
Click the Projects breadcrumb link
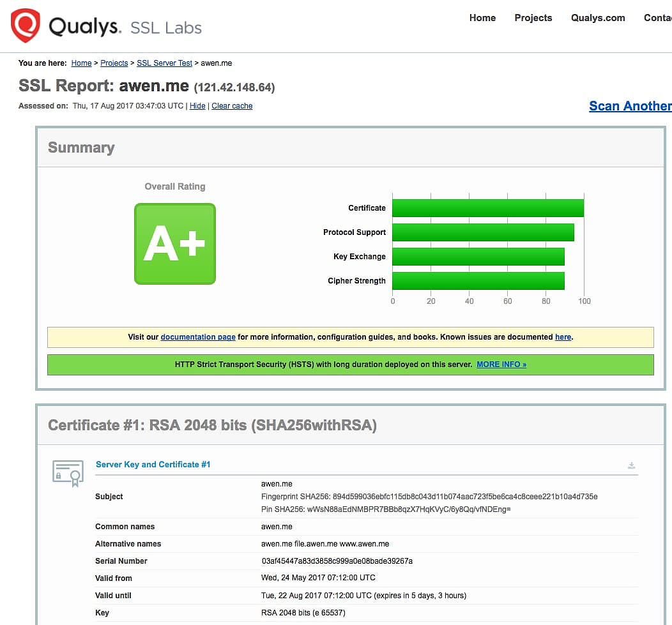coord(114,63)
